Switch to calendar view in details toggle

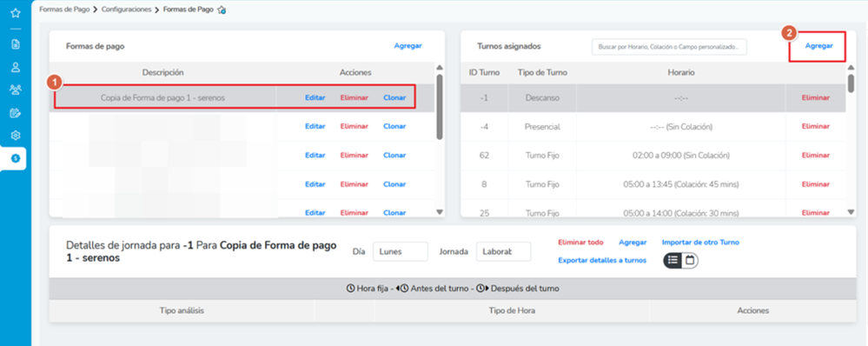click(x=690, y=260)
